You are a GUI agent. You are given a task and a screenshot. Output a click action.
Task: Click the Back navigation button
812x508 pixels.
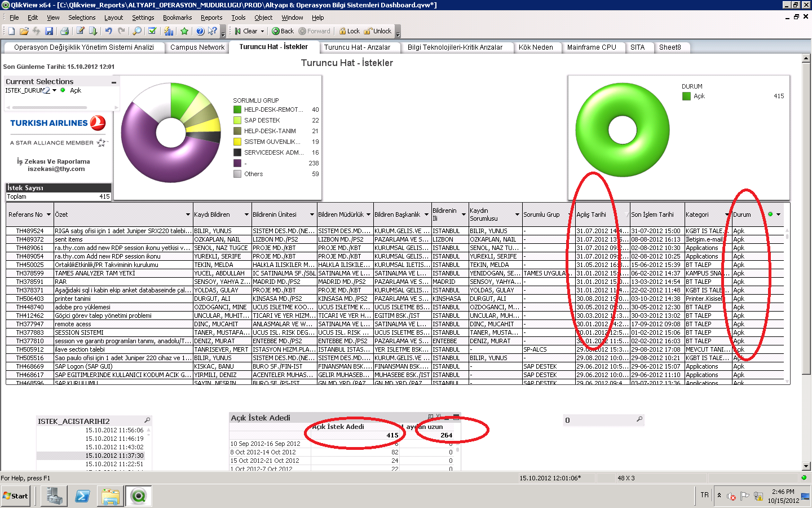[x=283, y=31]
